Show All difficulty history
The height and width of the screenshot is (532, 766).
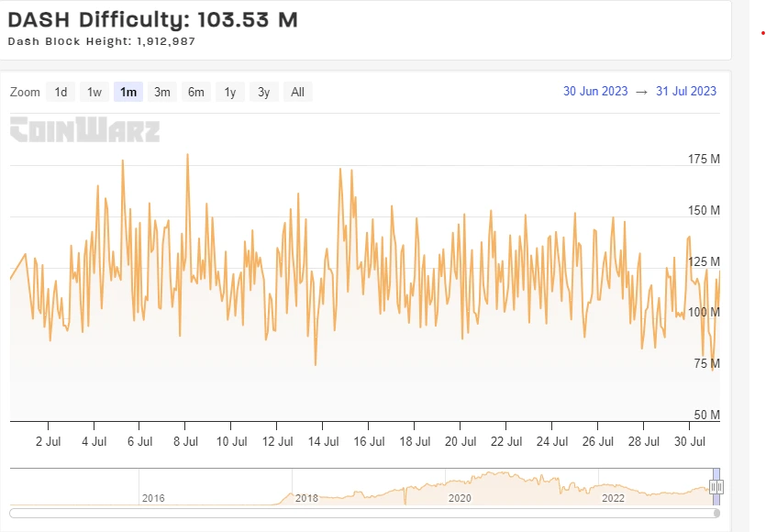[297, 92]
